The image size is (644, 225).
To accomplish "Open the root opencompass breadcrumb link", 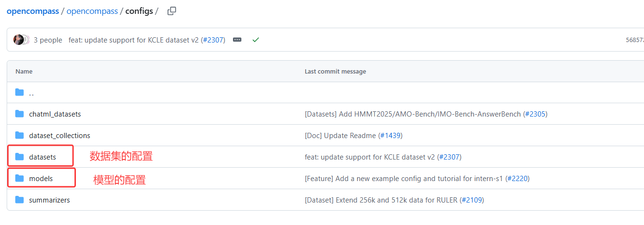I will point(32,11).
